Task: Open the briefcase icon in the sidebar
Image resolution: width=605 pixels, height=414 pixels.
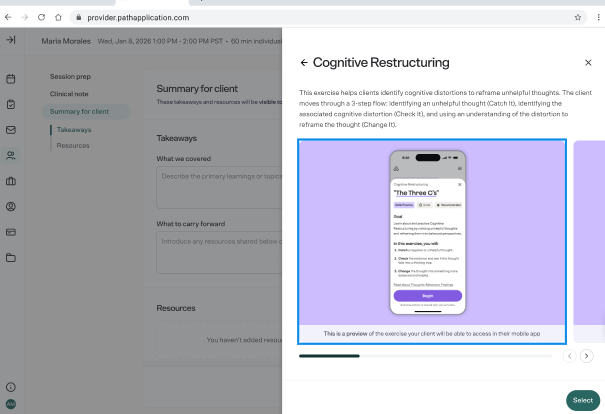Action: pos(11,181)
